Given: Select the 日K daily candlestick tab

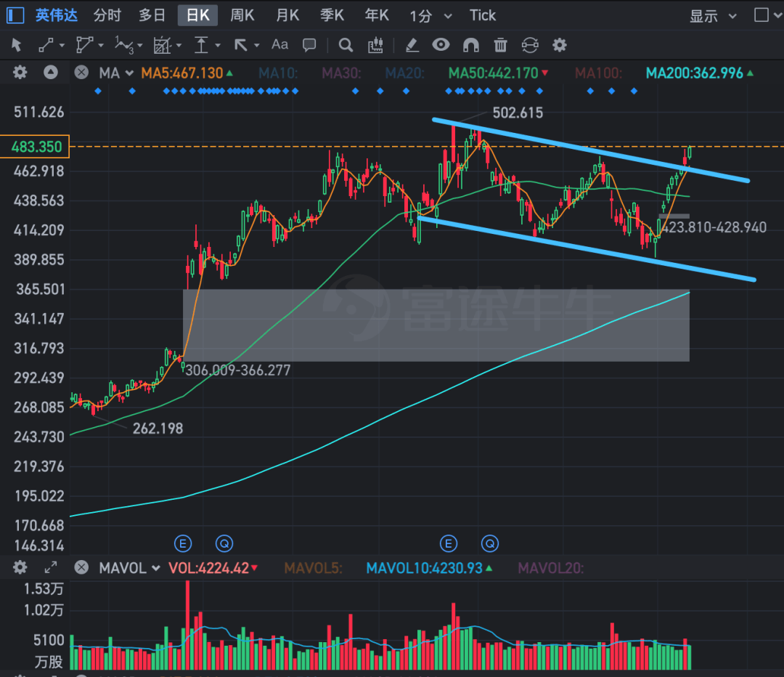Looking at the screenshot, I should (x=198, y=15).
